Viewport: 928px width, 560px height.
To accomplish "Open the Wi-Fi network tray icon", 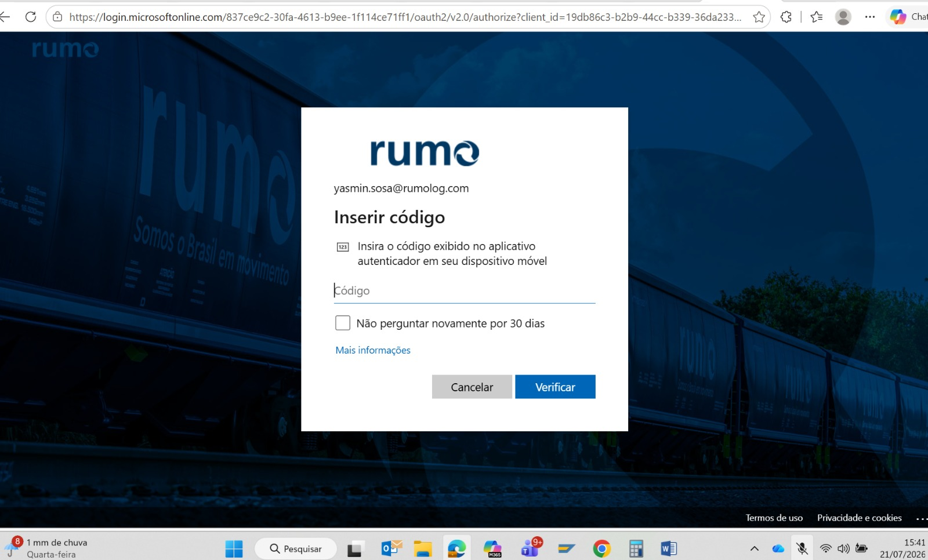I will (x=825, y=548).
